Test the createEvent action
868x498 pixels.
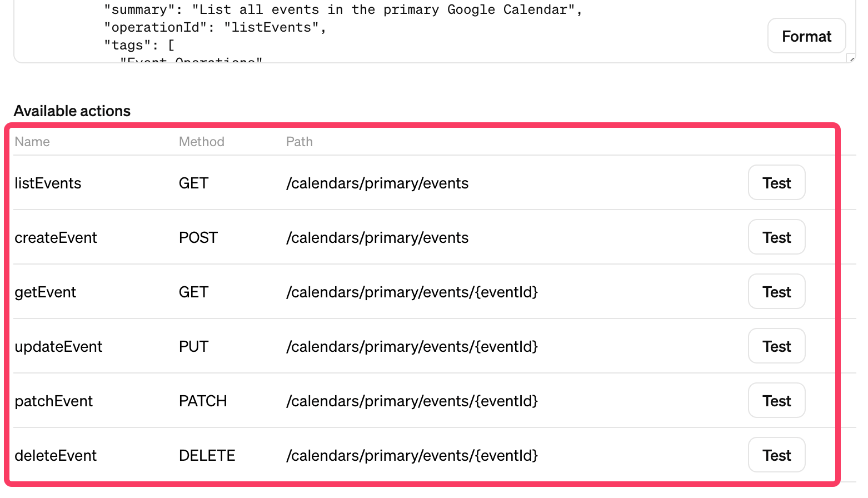coord(776,237)
